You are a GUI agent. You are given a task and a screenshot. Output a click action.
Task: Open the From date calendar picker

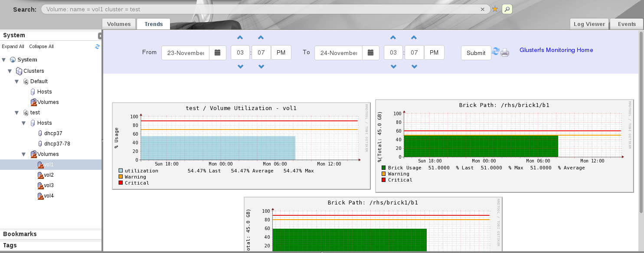[218, 53]
